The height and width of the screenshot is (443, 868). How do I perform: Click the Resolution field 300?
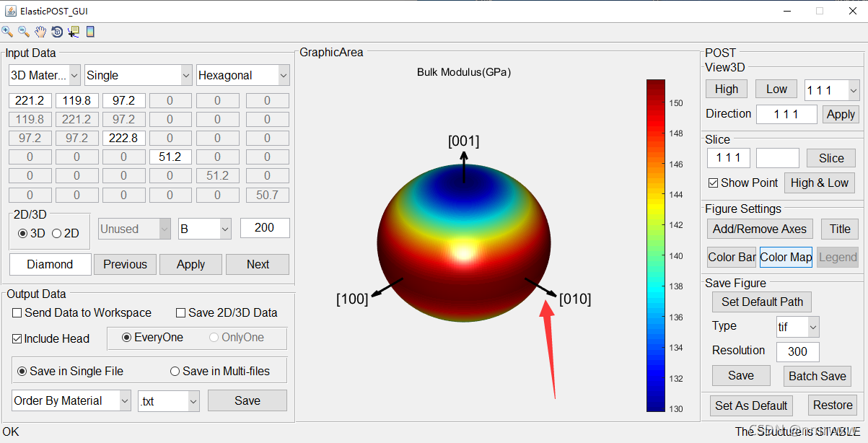797,352
